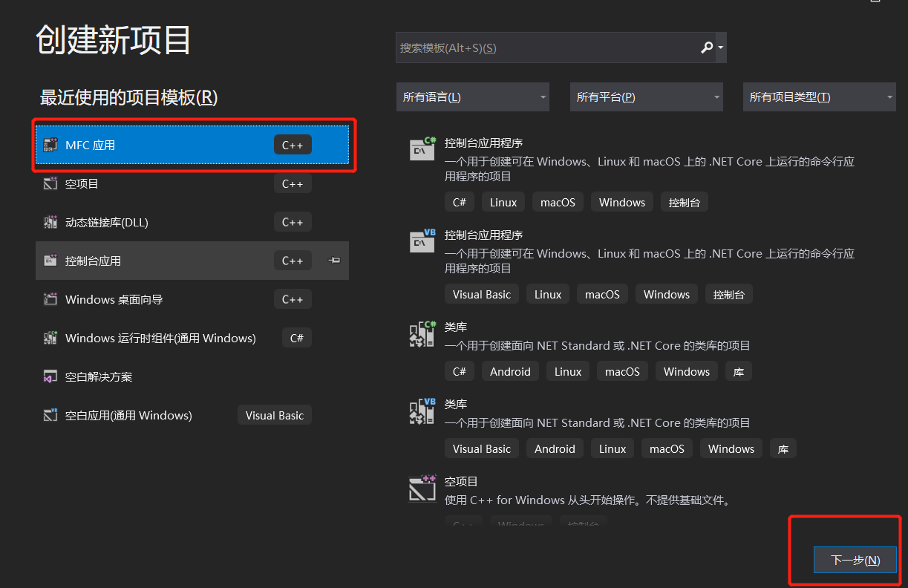908x588 pixels.
Task: Click the Android tag under the VB 类库
Action: click(555, 448)
